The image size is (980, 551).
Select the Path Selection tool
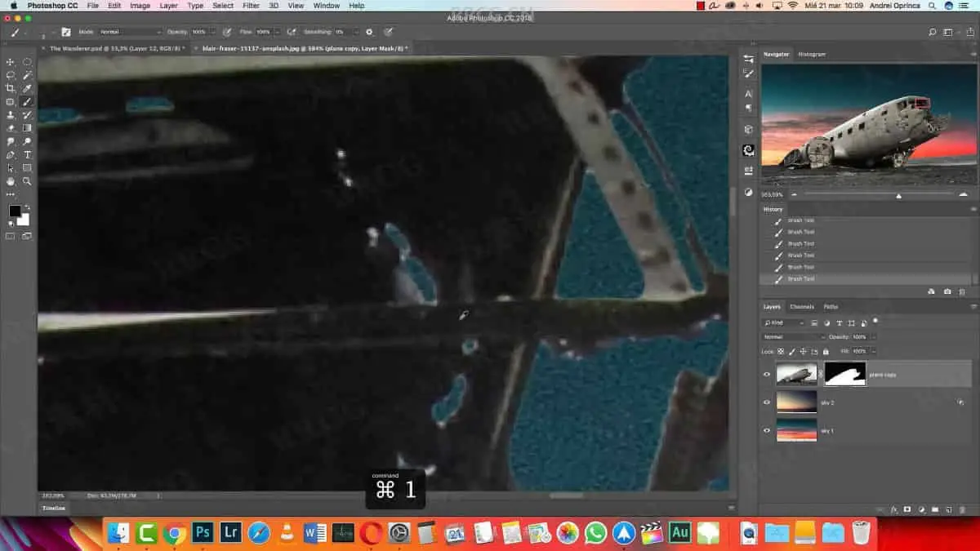(x=11, y=167)
